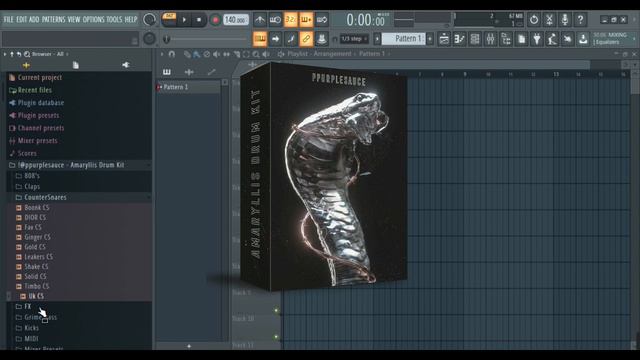
Task: Open the Piano roll icon
Action: tap(459, 39)
